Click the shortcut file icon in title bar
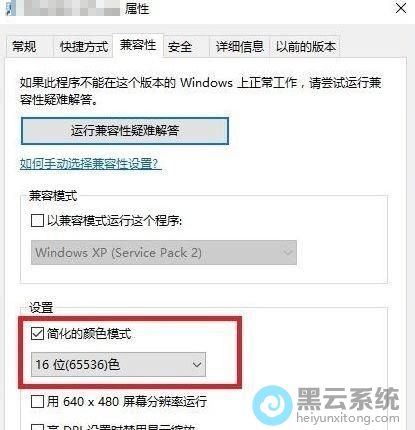This screenshot has height=430, width=415. tap(10, 8)
